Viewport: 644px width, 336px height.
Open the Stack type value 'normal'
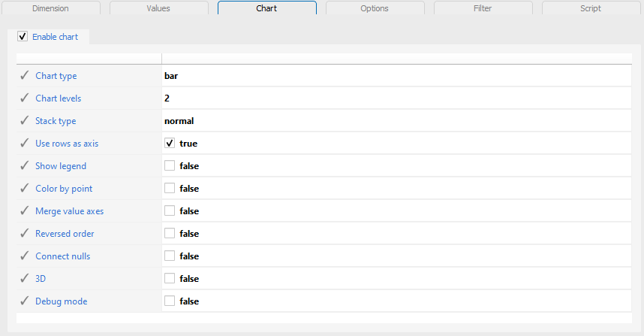point(396,120)
